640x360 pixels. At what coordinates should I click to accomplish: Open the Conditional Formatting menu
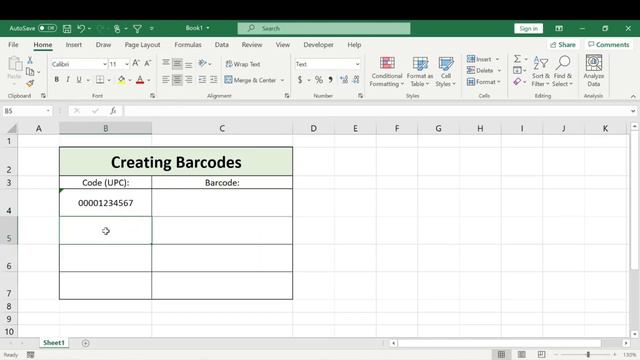point(387,72)
